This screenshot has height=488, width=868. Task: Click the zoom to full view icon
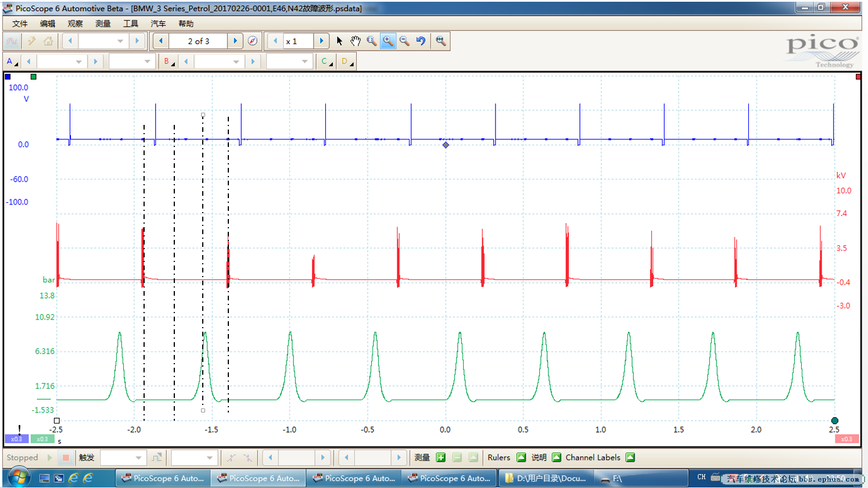pos(441,41)
